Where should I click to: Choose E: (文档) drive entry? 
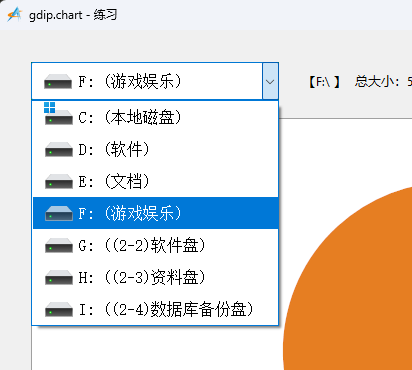click(x=156, y=181)
